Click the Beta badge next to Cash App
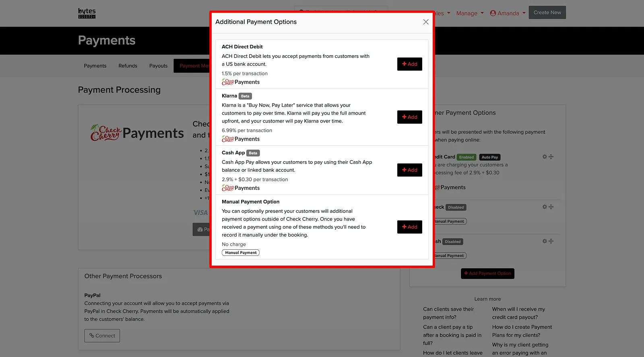This screenshot has width=644, height=357. click(x=253, y=153)
